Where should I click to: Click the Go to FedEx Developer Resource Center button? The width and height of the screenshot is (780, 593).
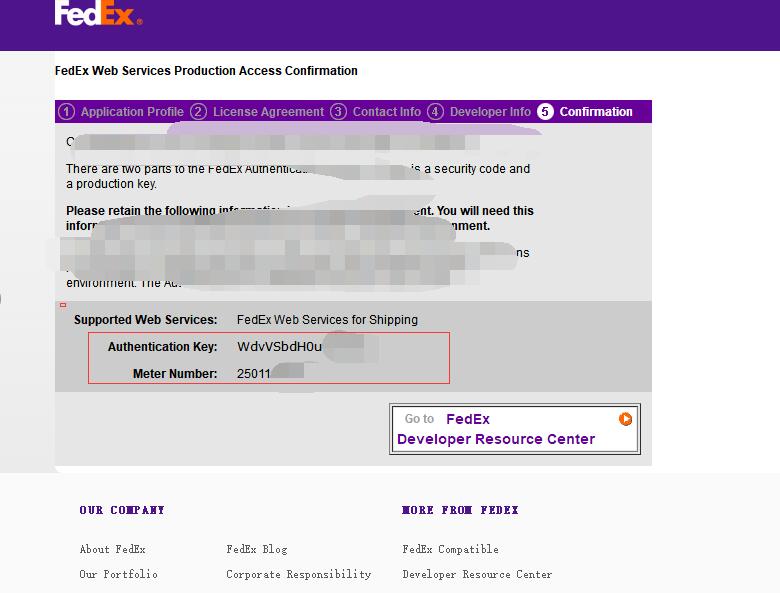pos(515,429)
